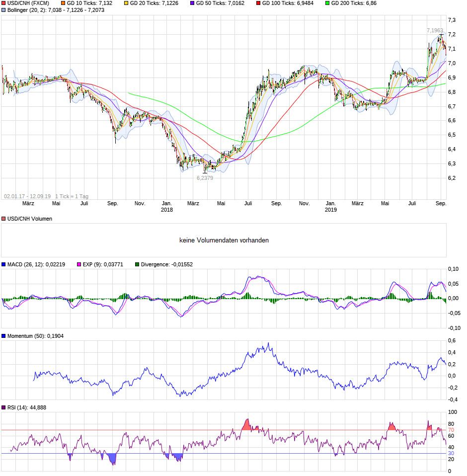The width and height of the screenshot is (467, 476).
Task: Click the red USD/CNH (FXCM) legend swatch
Action: [3, 3]
